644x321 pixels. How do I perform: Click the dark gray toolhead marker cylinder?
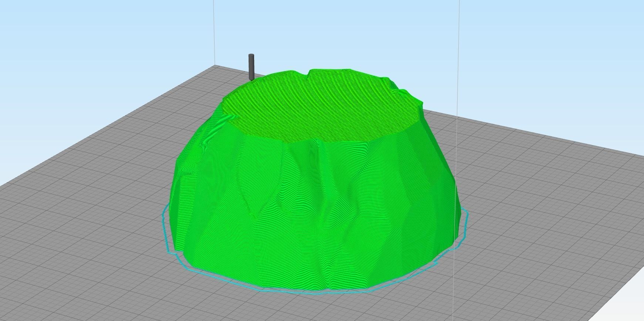tap(252, 67)
